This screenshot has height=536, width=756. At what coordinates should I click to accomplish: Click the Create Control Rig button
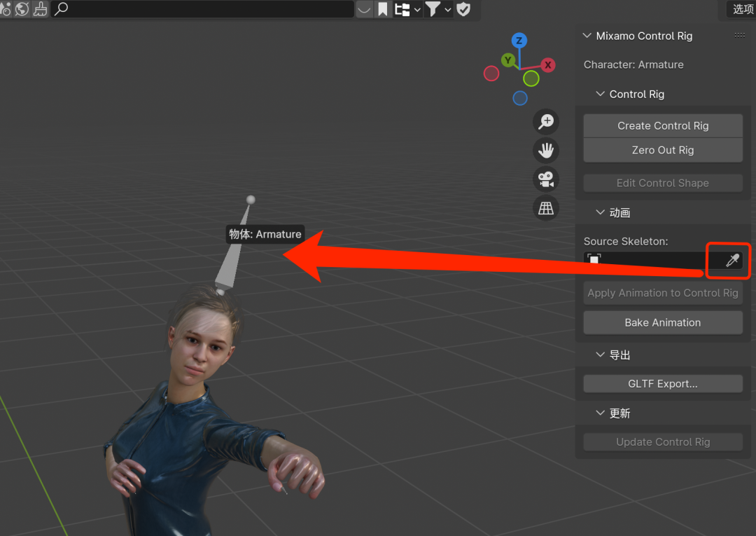coord(663,126)
